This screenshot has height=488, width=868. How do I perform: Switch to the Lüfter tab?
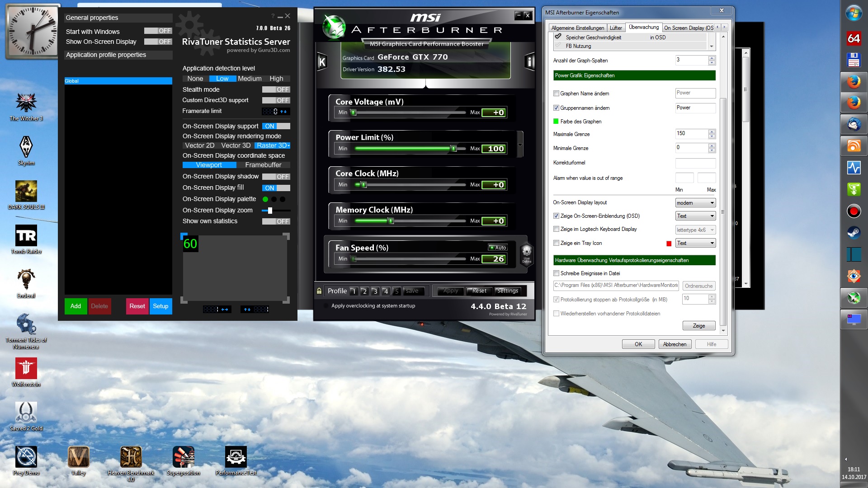coord(616,28)
